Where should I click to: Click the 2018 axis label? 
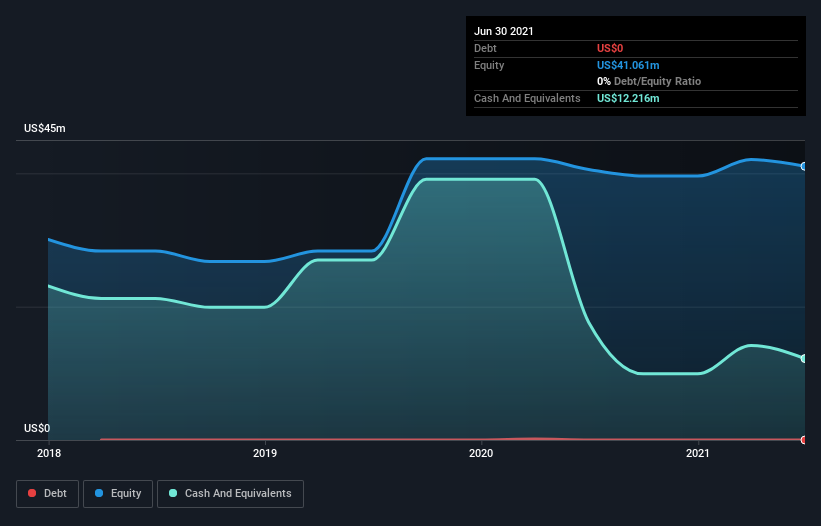click(x=49, y=453)
